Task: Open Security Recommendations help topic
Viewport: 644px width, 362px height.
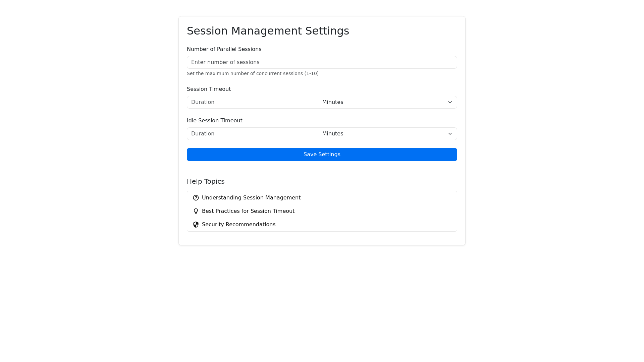Action: pos(238,225)
